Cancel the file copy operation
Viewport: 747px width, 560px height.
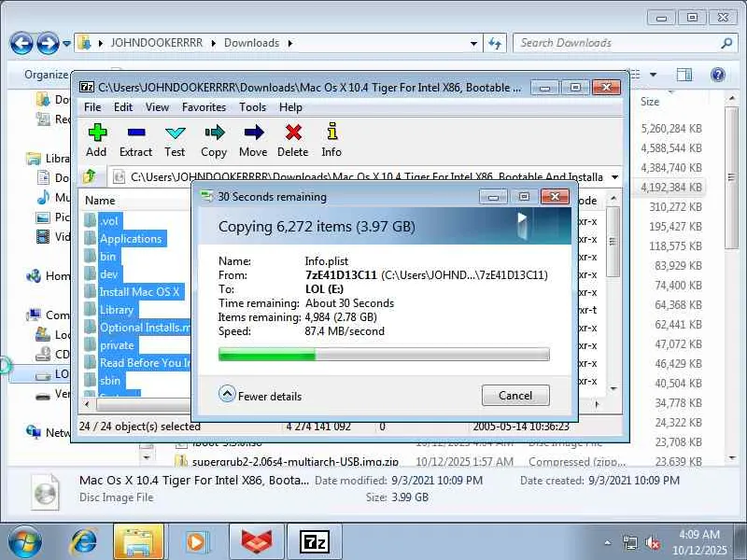(515, 395)
